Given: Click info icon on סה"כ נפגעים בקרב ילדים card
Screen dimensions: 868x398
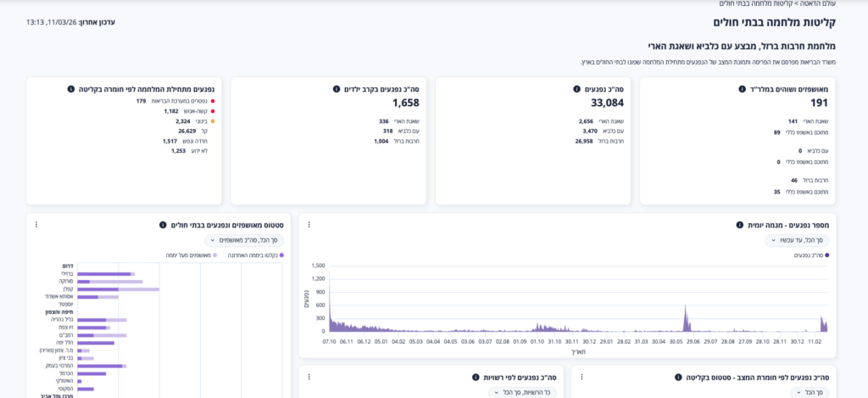Looking at the screenshot, I should coord(337,89).
